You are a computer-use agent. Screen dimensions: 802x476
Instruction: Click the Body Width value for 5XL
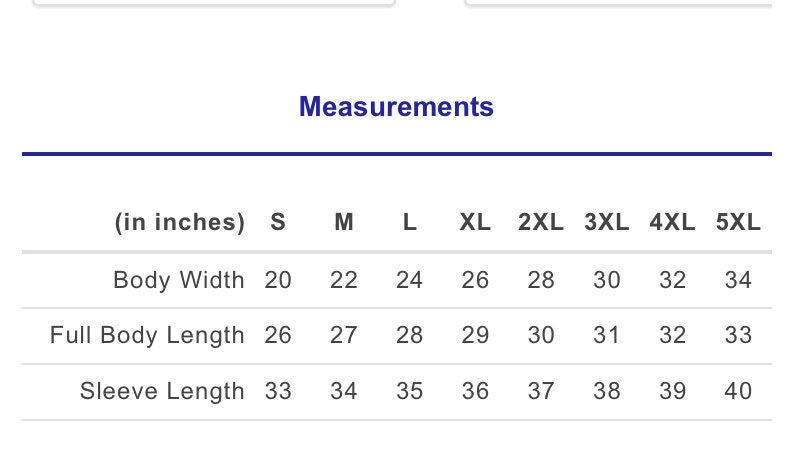[x=738, y=280]
